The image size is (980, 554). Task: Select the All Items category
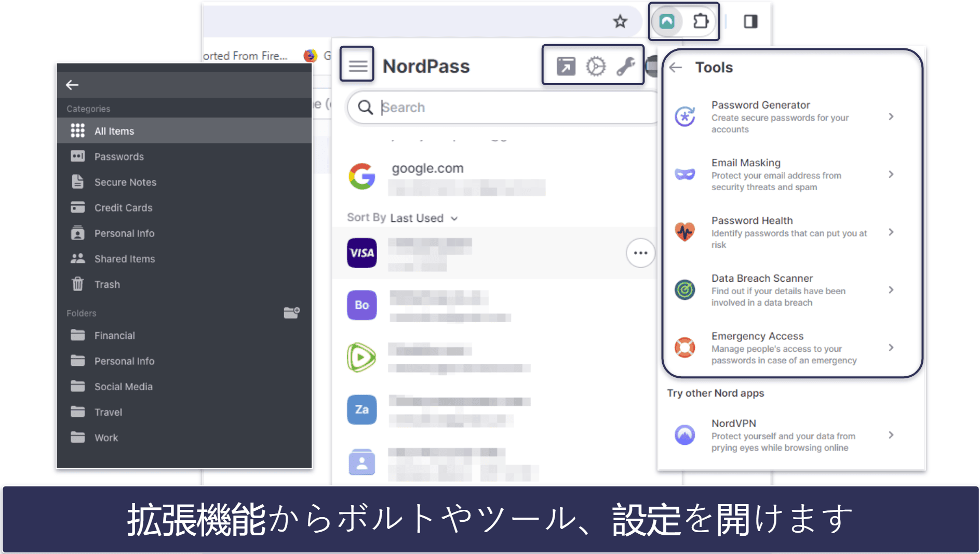click(184, 131)
